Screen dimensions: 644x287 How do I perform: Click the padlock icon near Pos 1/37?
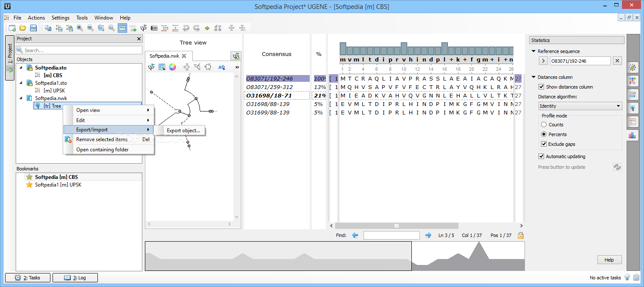[521, 235]
